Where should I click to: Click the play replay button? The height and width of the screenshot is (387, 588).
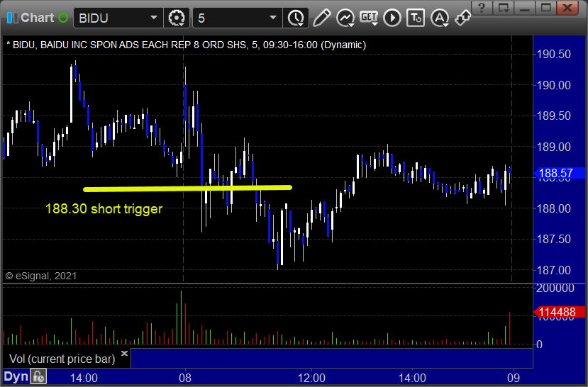(x=392, y=18)
